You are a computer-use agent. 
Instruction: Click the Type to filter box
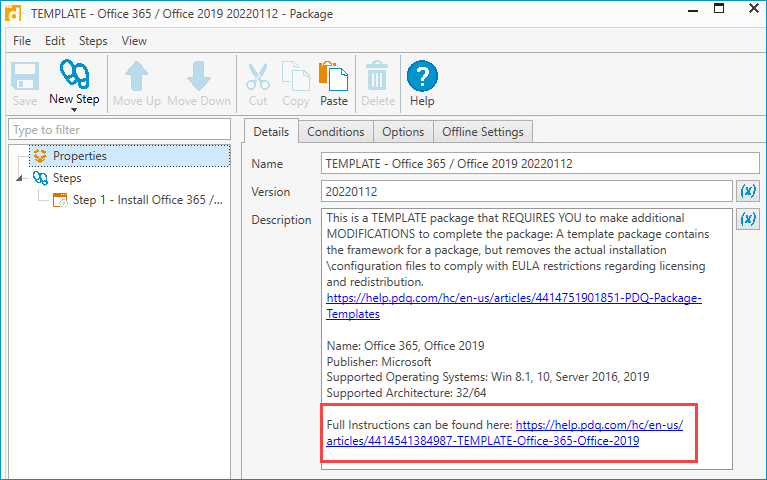pos(119,130)
